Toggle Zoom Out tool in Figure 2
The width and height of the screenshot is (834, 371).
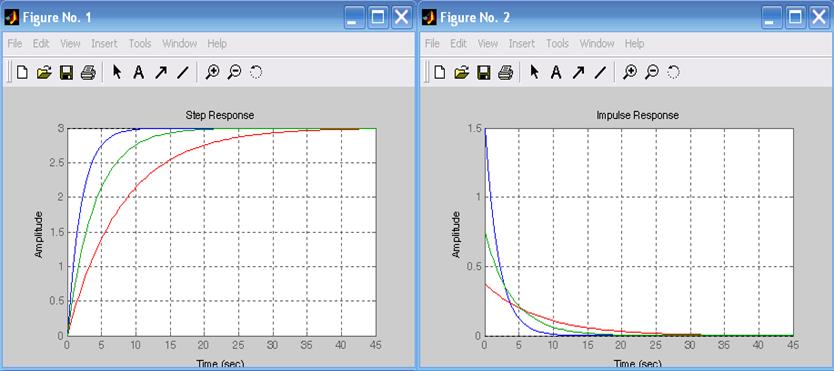pyautogui.click(x=652, y=72)
